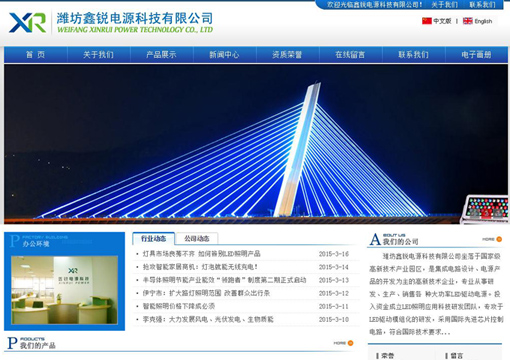Go to 新闻中心 in navigation bar
Viewport: 510px width, 360px height.
pos(224,55)
